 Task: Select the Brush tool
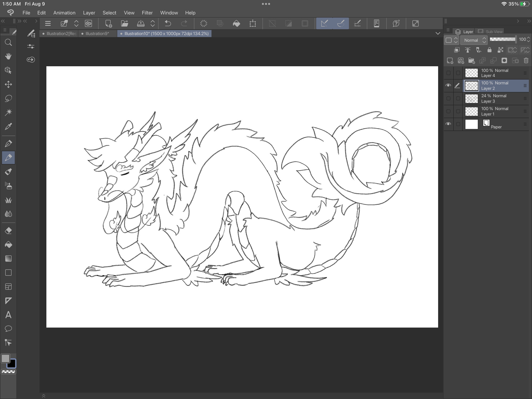tap(8, 172)
